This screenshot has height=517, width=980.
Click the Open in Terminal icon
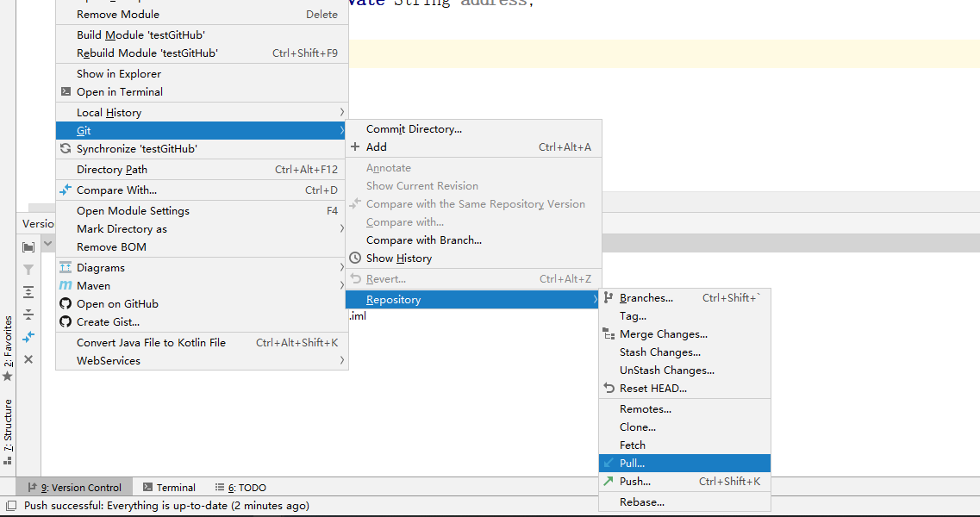coord(66,91)
